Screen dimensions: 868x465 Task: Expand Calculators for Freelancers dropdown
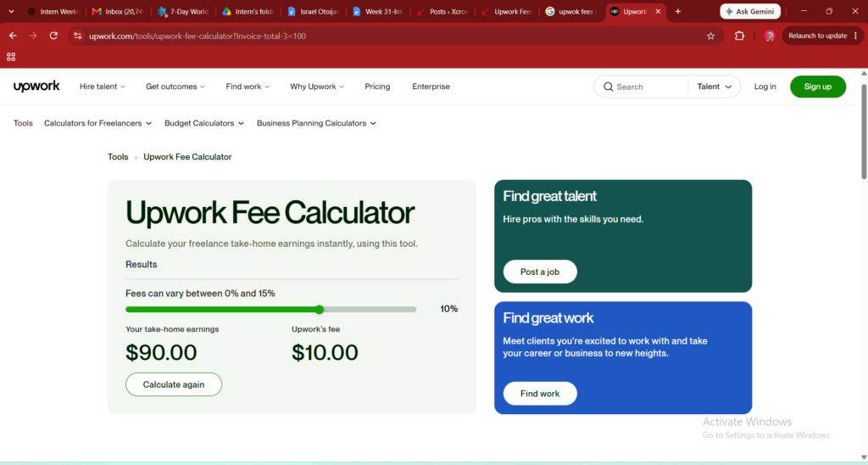[x=98, y=123]
